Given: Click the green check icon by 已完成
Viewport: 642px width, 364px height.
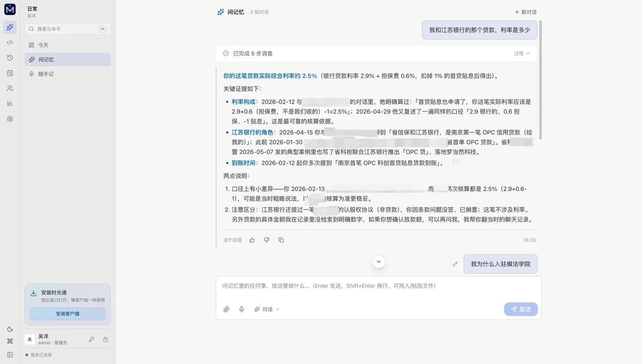Looking at the screenshot, I should coord(226,54).
